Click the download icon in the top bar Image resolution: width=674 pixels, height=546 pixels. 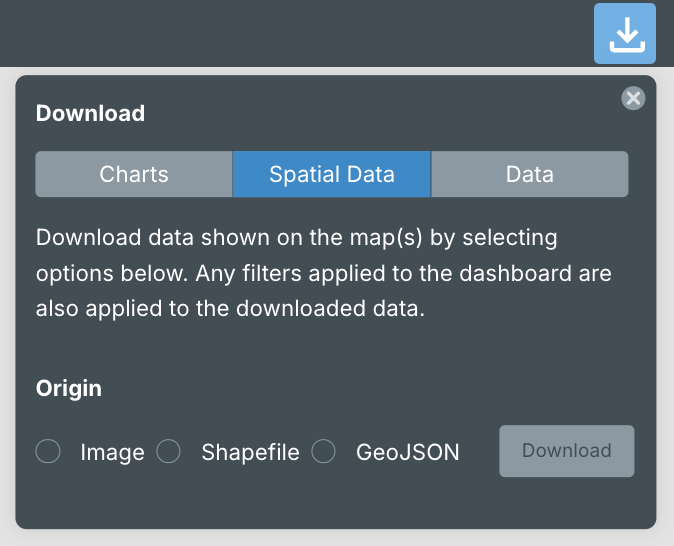coord(625,34)
